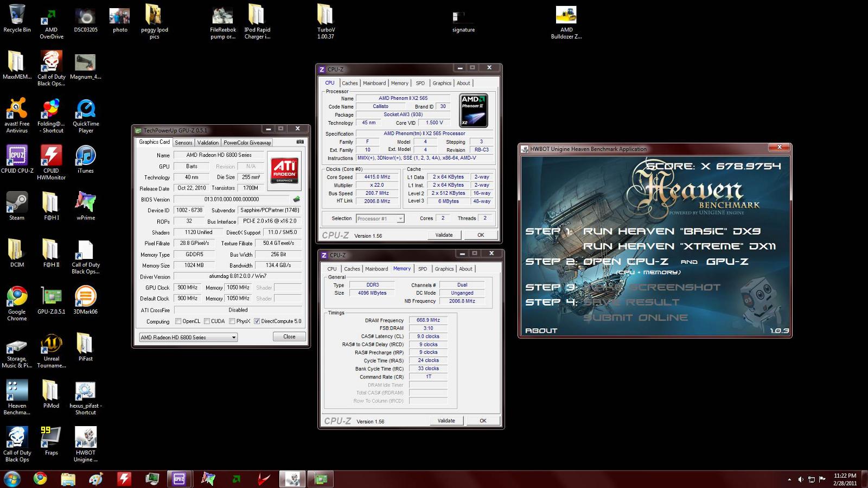
Task: Open Caches tab in the upper CPU-Z window
Action: 349,83
